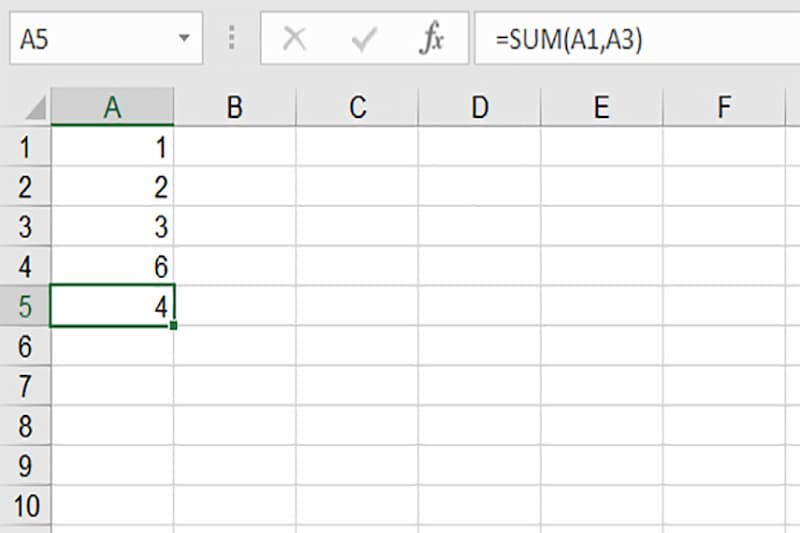
Task: Select row 7 header
Action: [25, 386]
